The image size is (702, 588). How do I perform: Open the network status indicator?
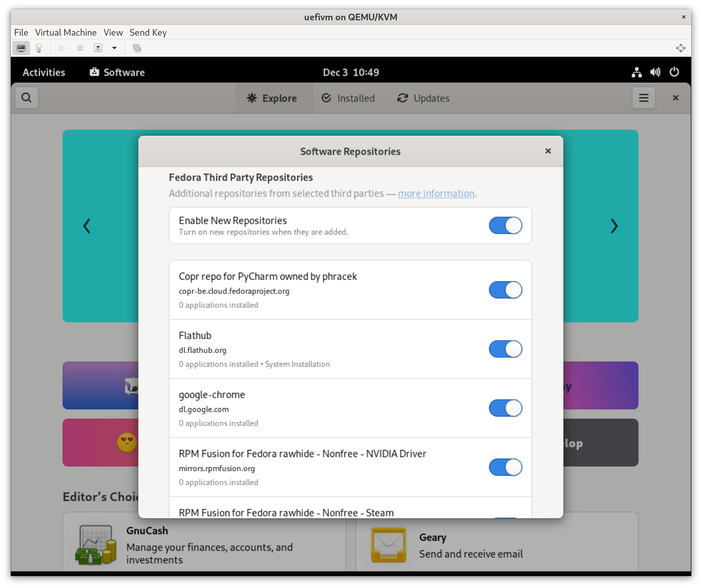tap(637, 72)
